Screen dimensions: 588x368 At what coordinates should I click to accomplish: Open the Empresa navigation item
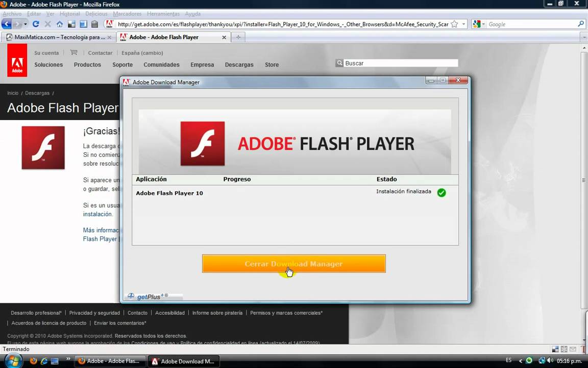[x=202, y=64]
